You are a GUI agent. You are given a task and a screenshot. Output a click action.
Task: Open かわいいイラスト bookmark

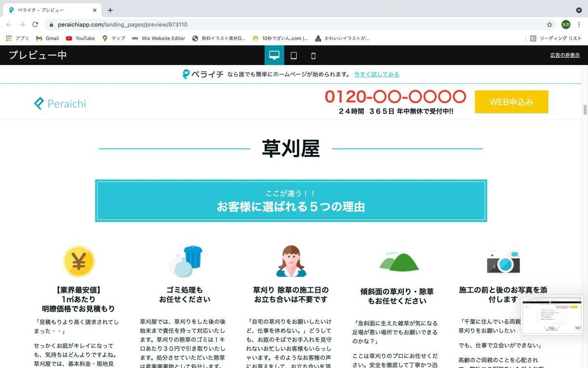tap(342, 38)
